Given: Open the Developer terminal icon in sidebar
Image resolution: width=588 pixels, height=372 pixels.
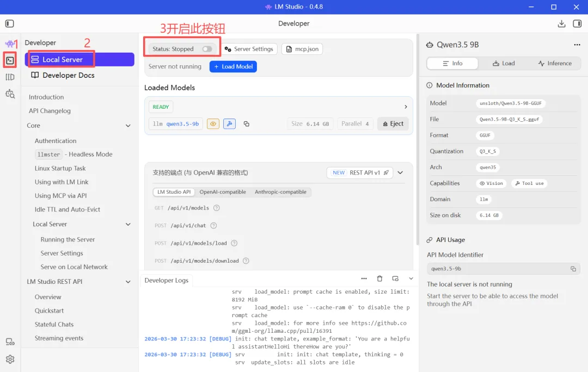Looking at the screenshot, I should (x=10, y=60).
